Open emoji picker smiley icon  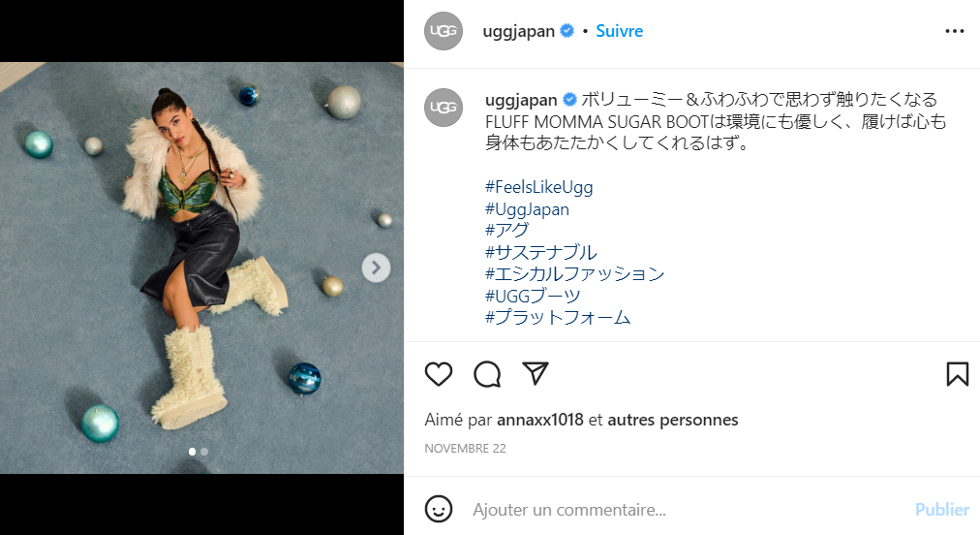coord(438,509)
